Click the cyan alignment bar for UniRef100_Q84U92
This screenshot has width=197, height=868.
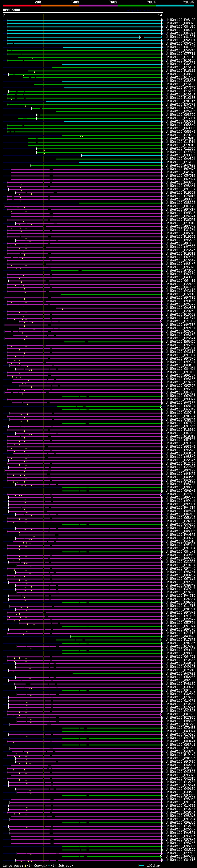(85, 30)
